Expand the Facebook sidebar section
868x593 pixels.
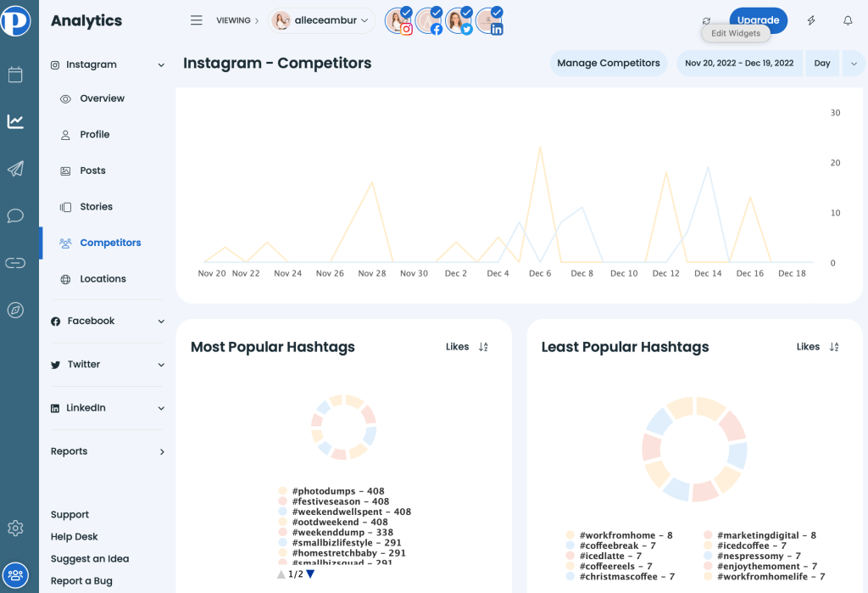161,322
